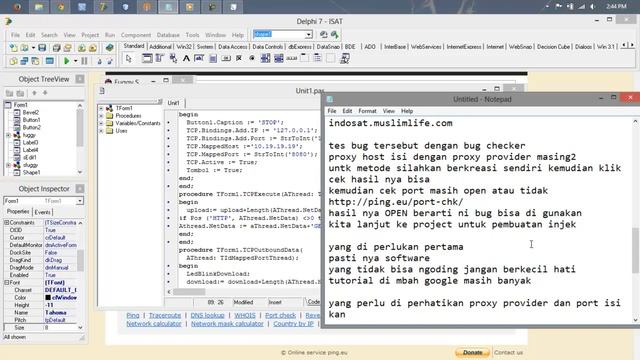Click the Contact us link

(508, 352)
